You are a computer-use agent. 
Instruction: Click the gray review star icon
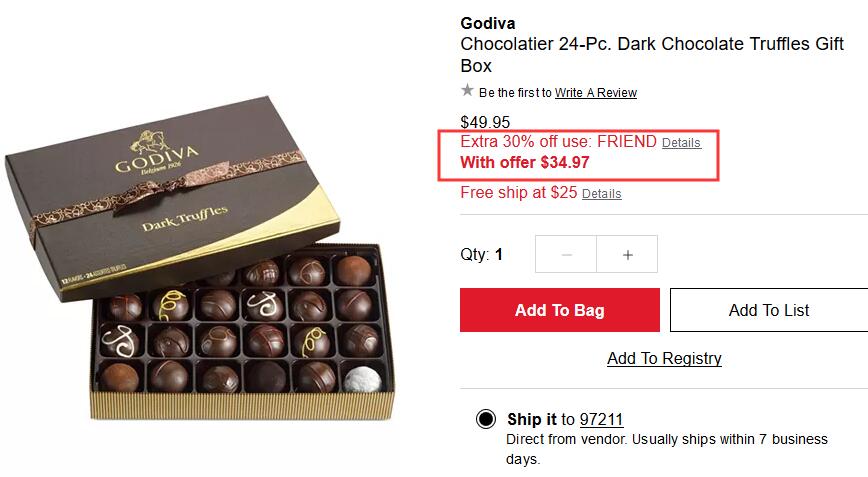click(467, 90)
